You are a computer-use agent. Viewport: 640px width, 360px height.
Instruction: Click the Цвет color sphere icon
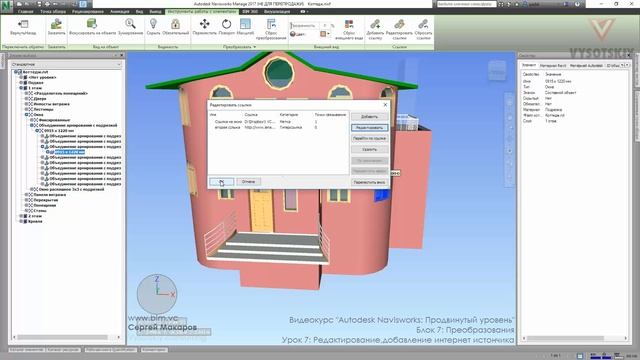point(293,34)
